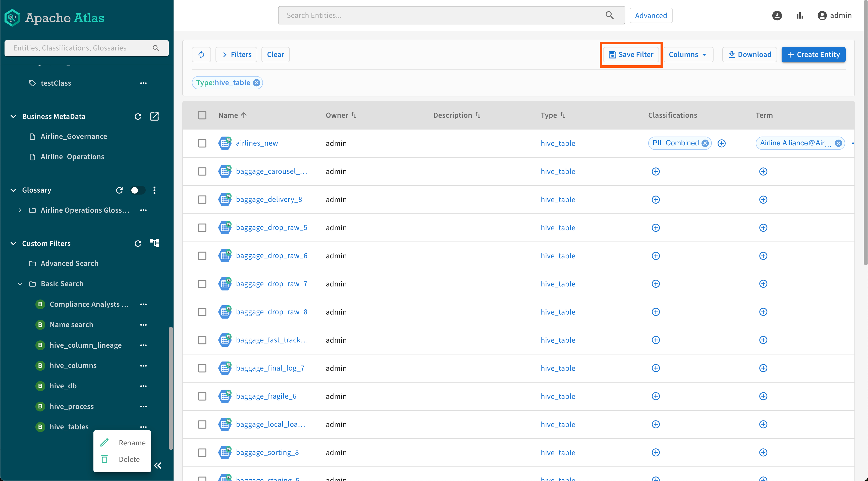Select all rows with header checkbox
Screen dimensions: 868x481
(x=202, y=115)
